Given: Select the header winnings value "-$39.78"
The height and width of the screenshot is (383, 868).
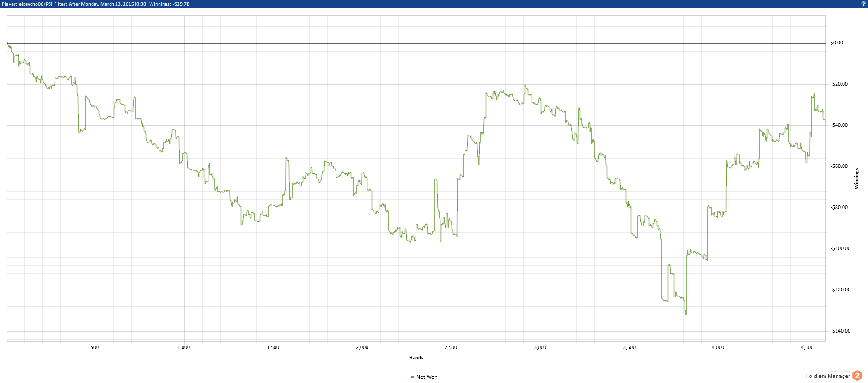Looking at the screenshot, I should click(x=181, y=4).
